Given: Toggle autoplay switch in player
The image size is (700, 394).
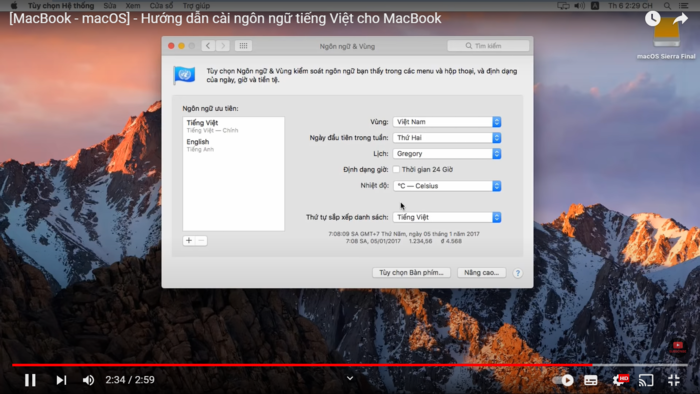Looking at the screenshot, I should coord(563,380).
